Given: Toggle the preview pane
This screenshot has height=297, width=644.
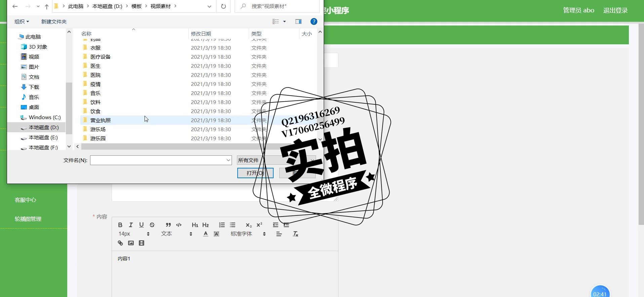Looking at the screenshot, I should click(x=298, y=21).
